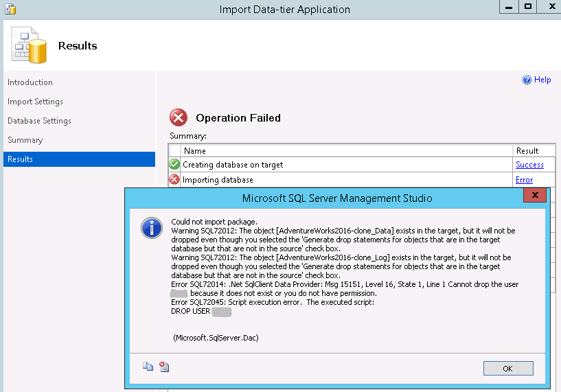Close the Import Data-tier Application window
This screenshot has width=561, height=392.
(x=551, y=7)
